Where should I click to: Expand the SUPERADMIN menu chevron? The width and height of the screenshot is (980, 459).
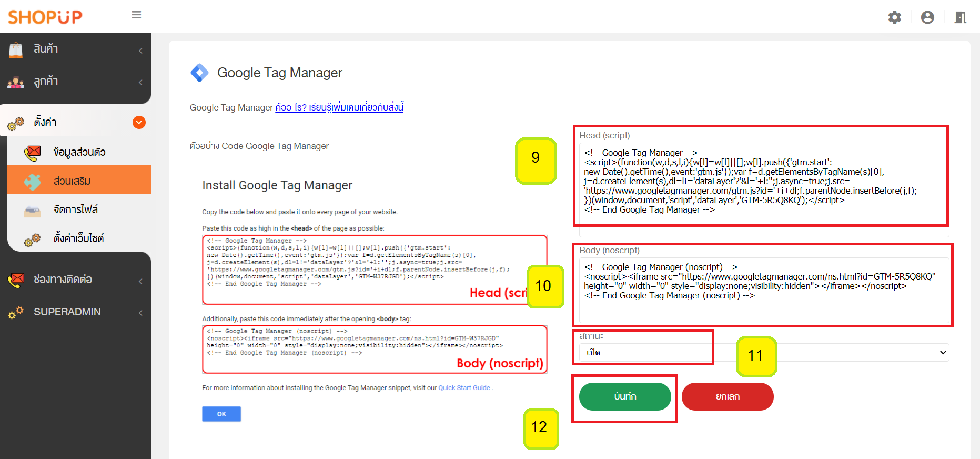click(140, 313)
